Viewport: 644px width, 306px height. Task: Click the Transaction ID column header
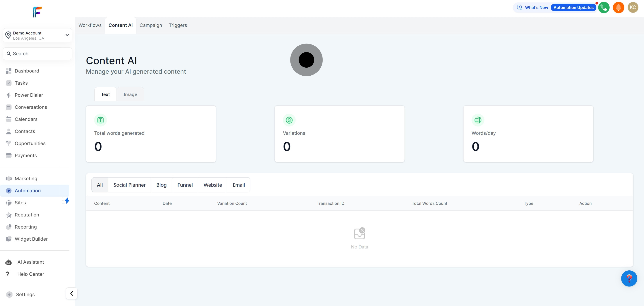330,203
